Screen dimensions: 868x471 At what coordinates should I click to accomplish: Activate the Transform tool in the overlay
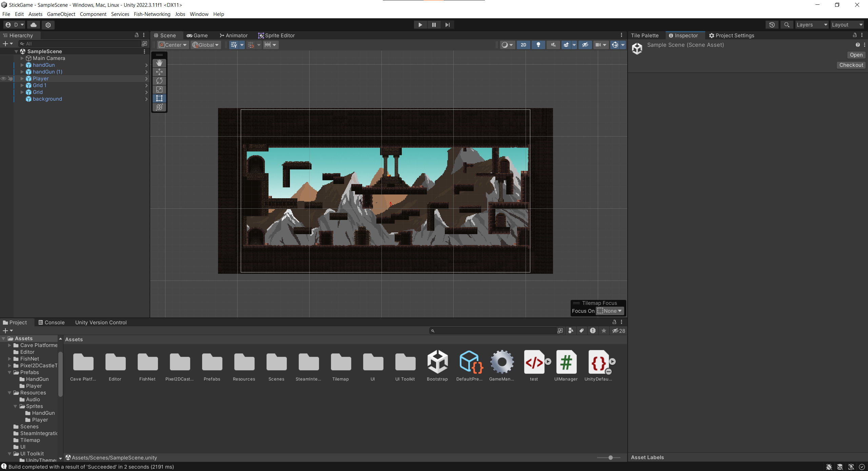click(x=159, y=107)
